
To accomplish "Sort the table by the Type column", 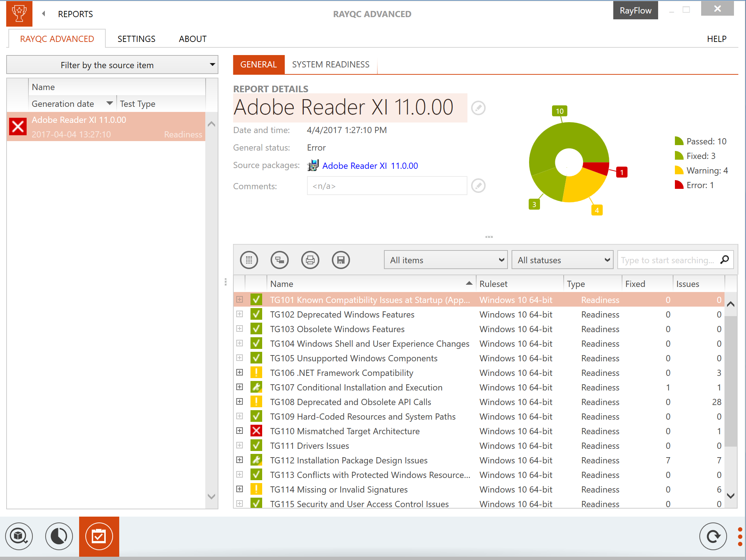I will [592, 284].
